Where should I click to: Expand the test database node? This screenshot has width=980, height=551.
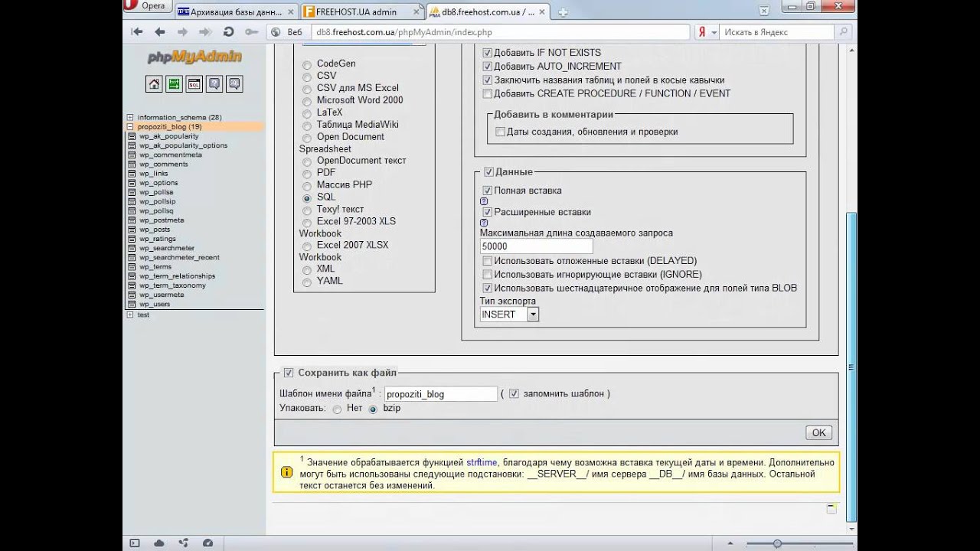pos(130,315)
